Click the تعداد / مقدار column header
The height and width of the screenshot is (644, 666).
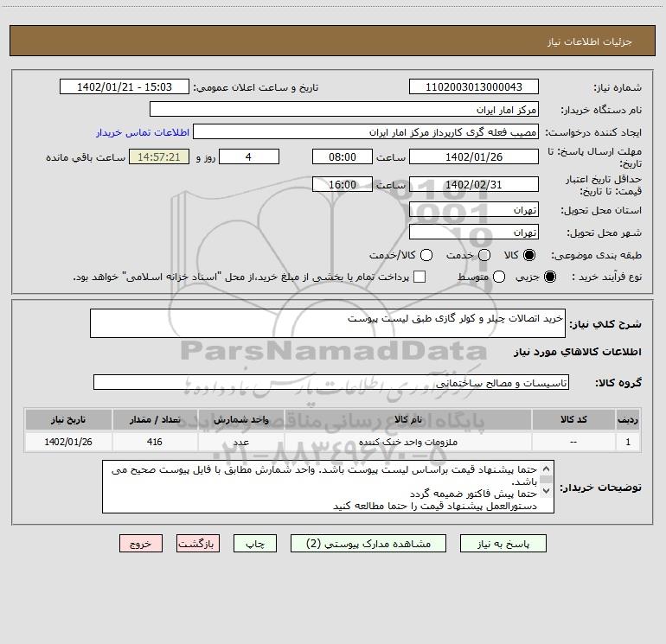pos(155,419)
